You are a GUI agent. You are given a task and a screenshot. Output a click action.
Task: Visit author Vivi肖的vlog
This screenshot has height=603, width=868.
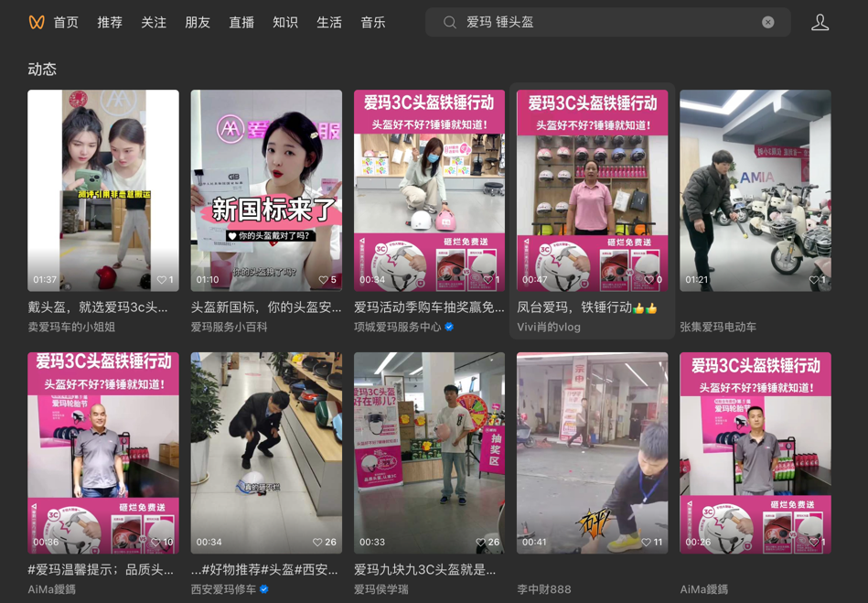point(549,327)
